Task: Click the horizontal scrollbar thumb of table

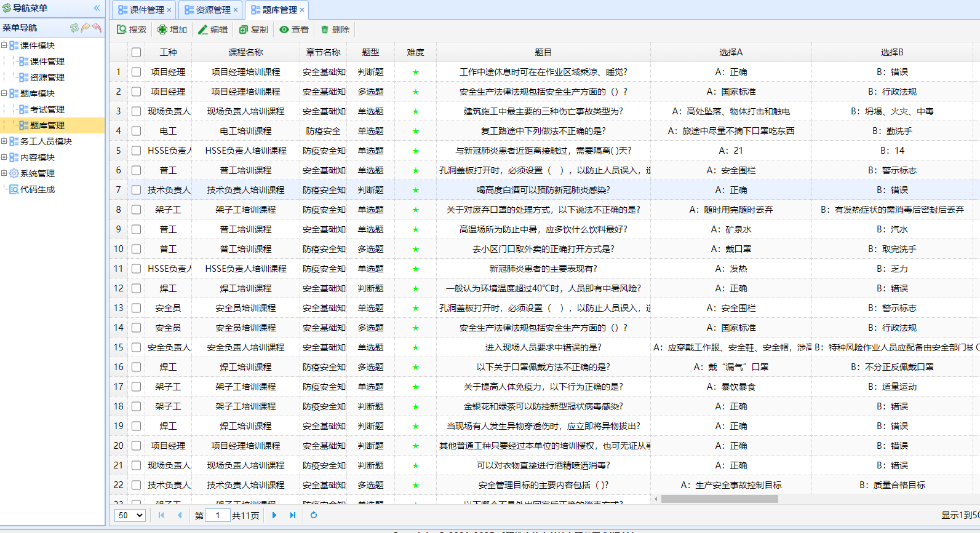Action: click(x=719, y=499)
